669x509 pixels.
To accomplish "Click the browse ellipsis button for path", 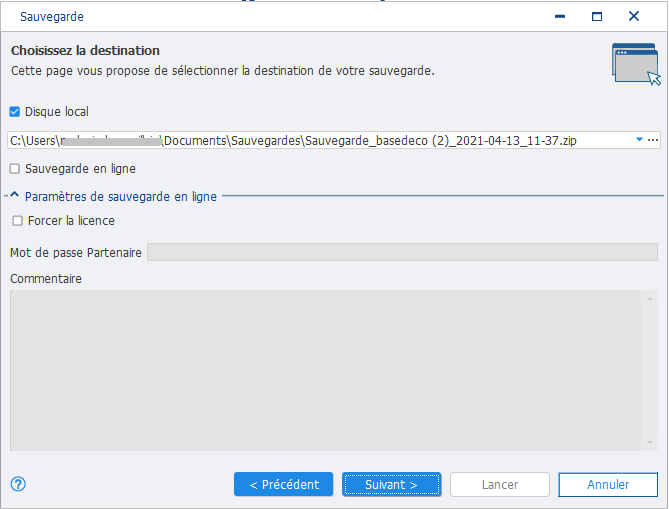I will 653,140.
